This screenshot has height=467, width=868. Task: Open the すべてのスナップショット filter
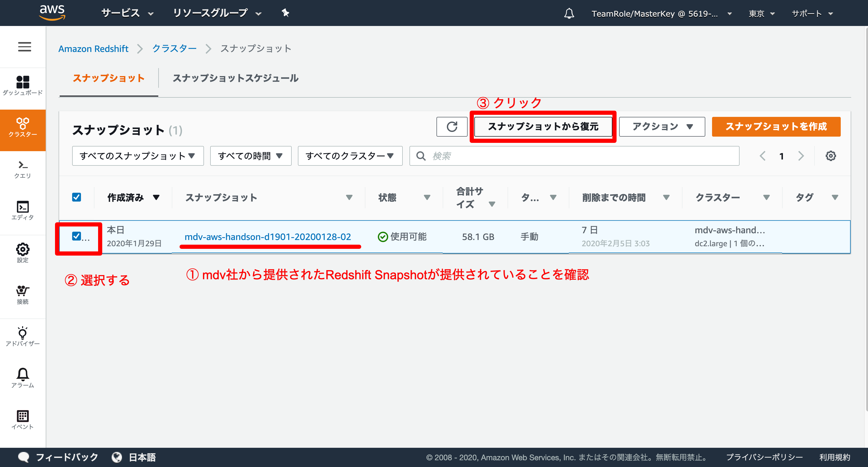(138, 156)
